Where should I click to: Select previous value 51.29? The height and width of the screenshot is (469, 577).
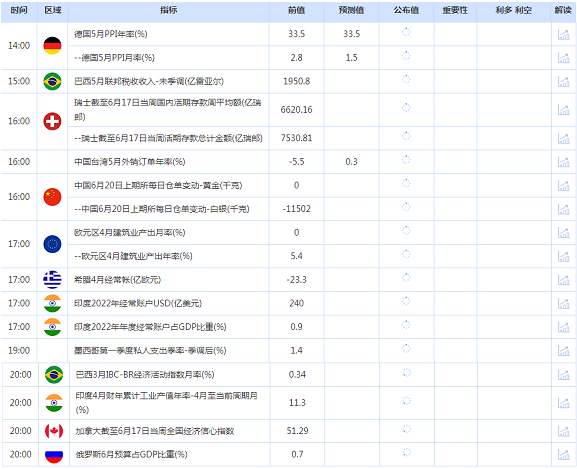click(297, 431)
